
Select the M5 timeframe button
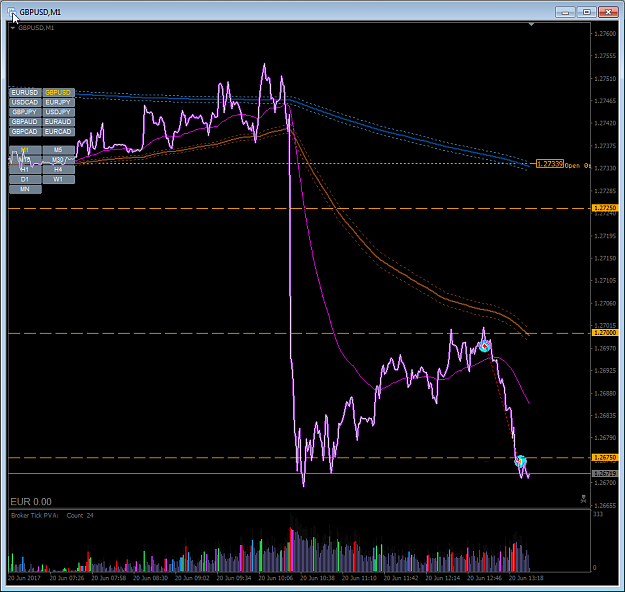point(58,150)
